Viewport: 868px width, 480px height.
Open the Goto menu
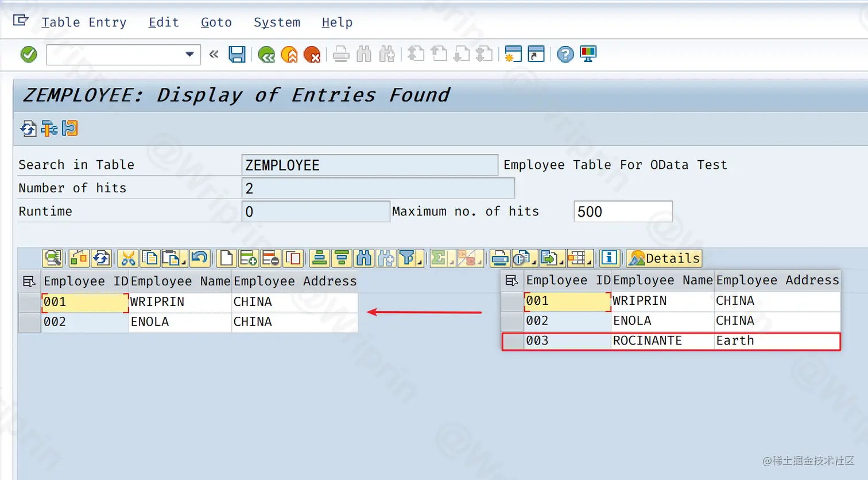(x=216, y=22)
